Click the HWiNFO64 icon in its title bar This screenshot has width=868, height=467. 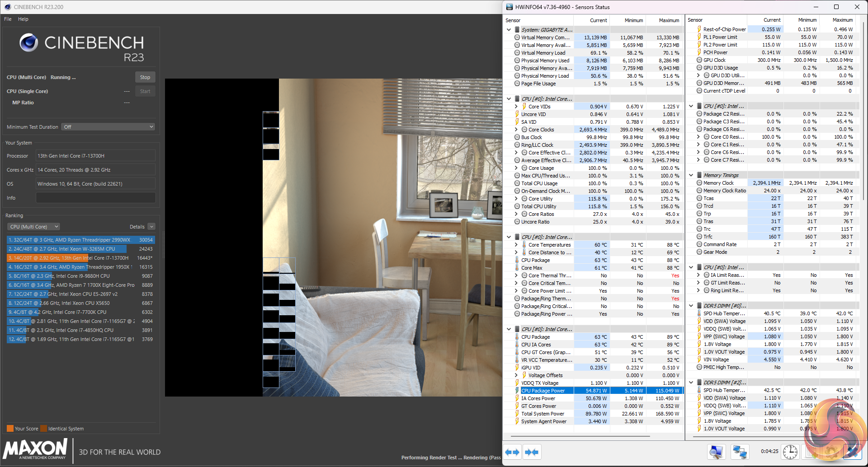tap(509, 7)
